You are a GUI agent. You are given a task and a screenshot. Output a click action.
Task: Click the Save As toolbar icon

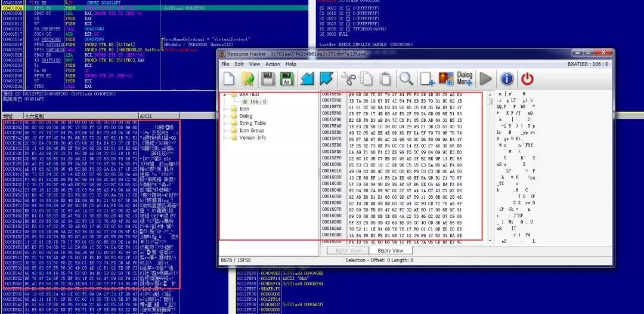[x=287, y=78]
